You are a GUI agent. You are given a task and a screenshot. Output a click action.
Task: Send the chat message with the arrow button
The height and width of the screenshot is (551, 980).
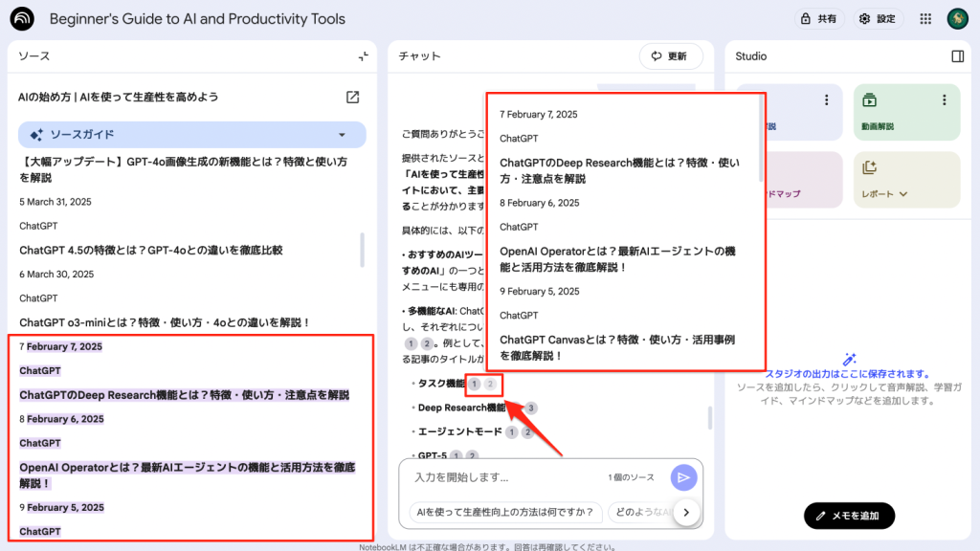click(683, 477)
